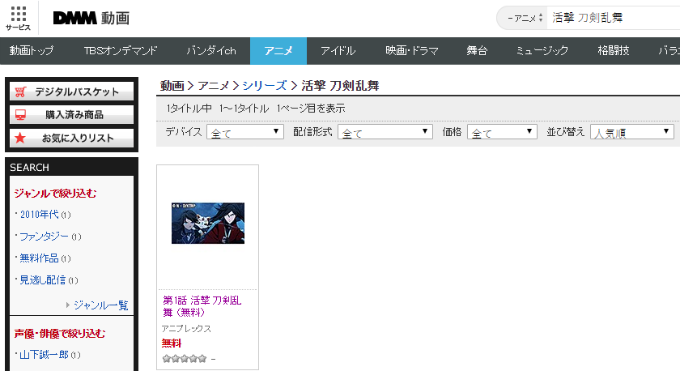Focus the search field with 活撃 刀剣乱舞

pos(614,18)
